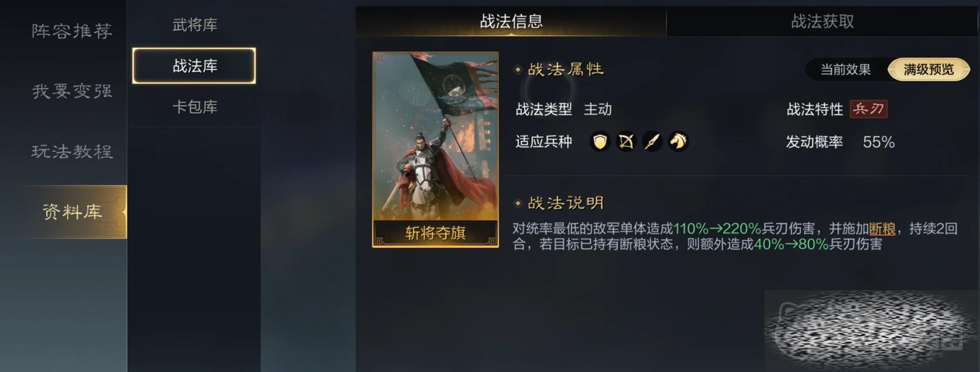Select 战法库 in the submenu
This screenshot has width=980, height=372.
(x=194, y=65)
